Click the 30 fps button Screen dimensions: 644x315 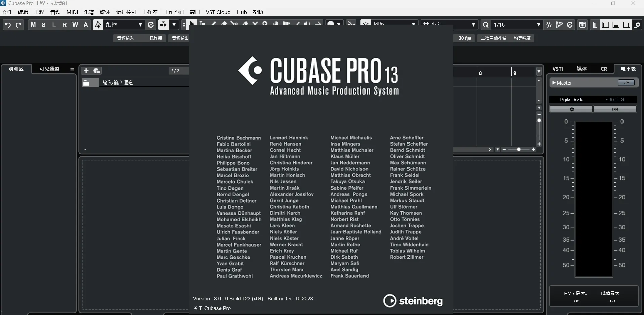click(464, 38)
